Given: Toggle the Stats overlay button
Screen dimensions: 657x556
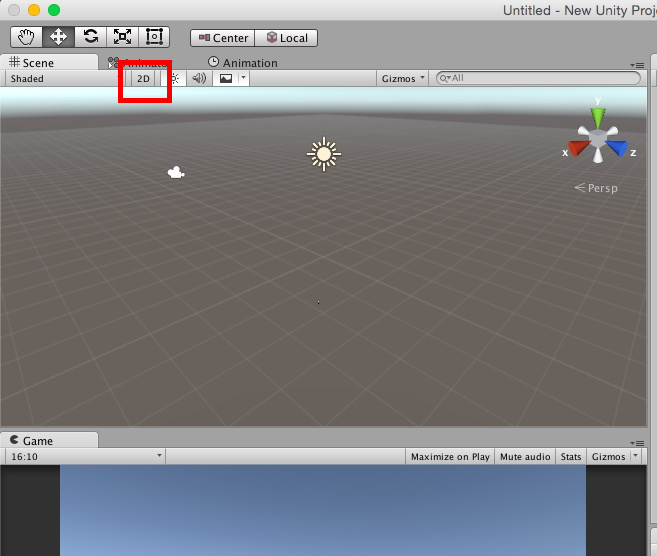Looking at the screenshot, I should click(x=571, y=457).
